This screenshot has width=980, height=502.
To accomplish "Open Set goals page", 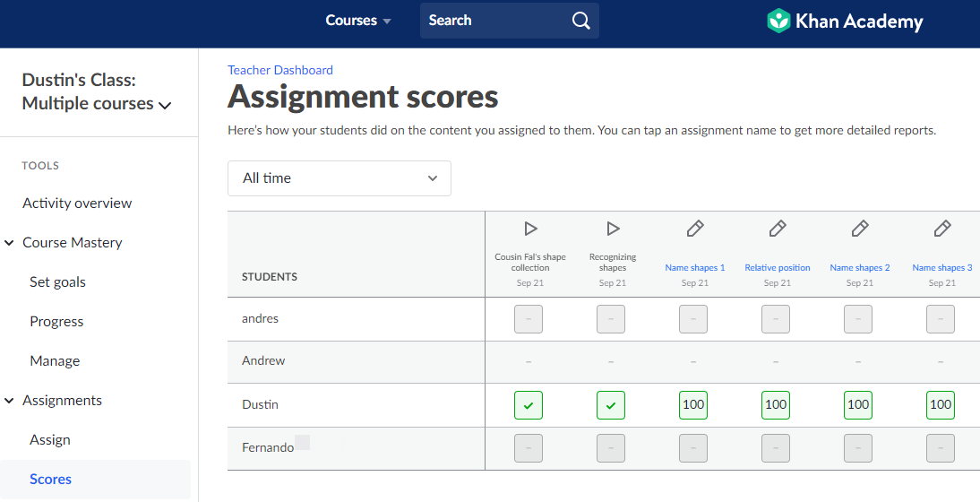I will [57, 282].
